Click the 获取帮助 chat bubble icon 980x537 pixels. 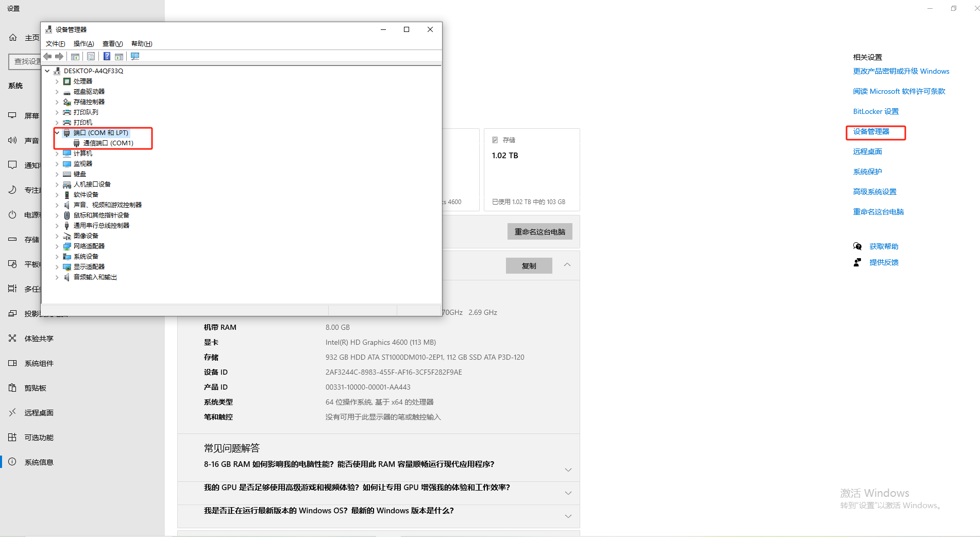click(857, 246)
